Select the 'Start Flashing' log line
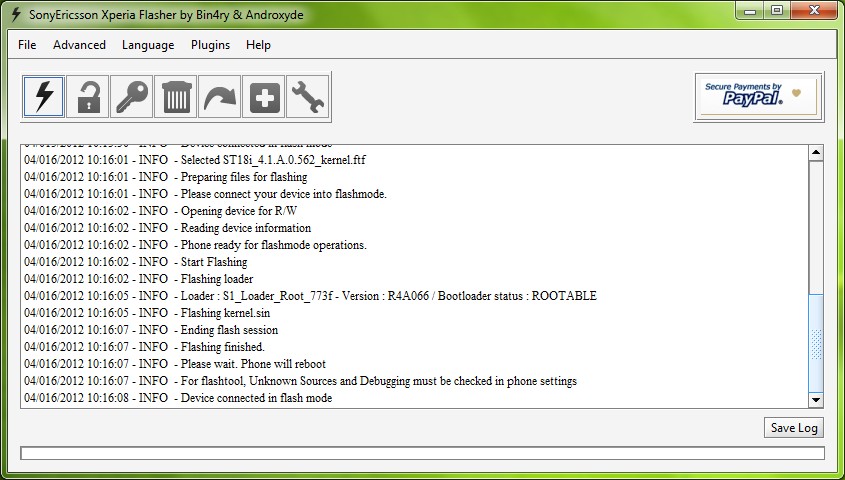The image size is (845, 480). click(136, 262)
